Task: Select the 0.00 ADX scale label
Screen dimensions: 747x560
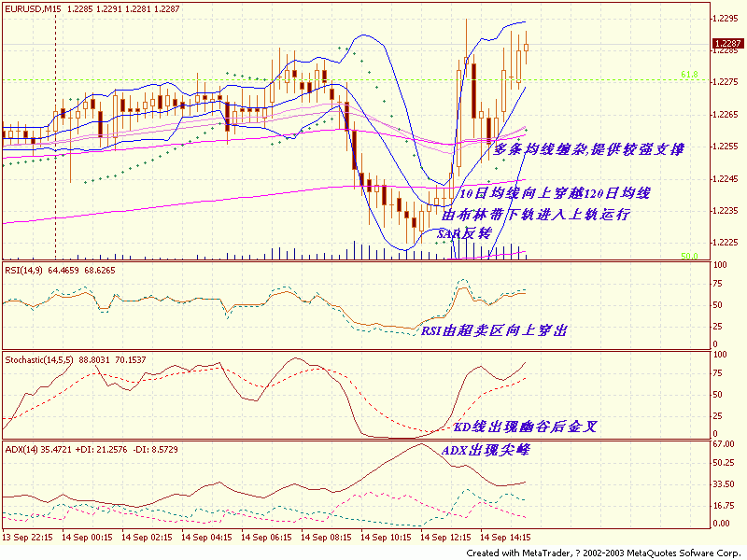Action: (x=722, y=524)
